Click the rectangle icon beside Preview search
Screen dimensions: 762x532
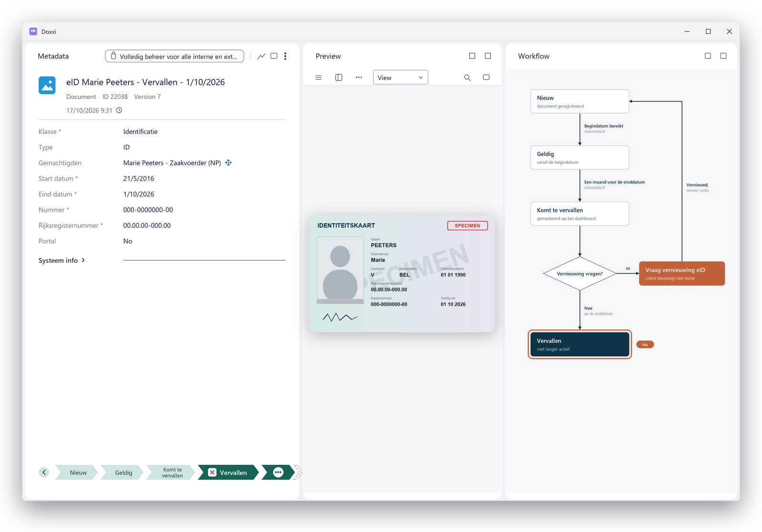pos(486,77)
